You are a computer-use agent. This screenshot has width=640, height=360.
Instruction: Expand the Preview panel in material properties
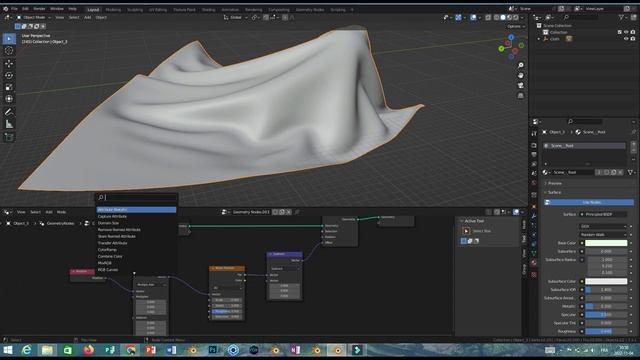click(x=555, y=183)
